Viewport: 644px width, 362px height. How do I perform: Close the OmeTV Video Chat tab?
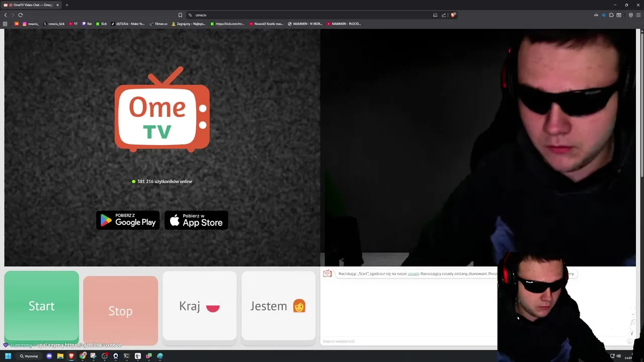57,5
